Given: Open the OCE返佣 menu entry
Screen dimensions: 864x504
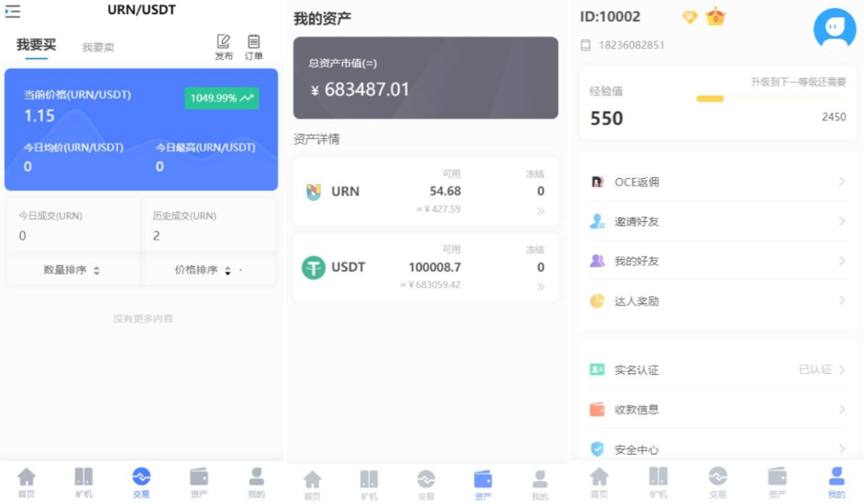Looking at the screenshot, I should click(x=718, y=182).
